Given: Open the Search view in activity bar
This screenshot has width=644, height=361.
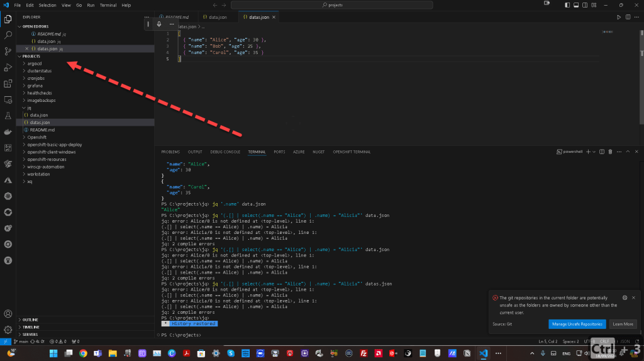Looking at the screenshot, I should (x=8, y=35).
